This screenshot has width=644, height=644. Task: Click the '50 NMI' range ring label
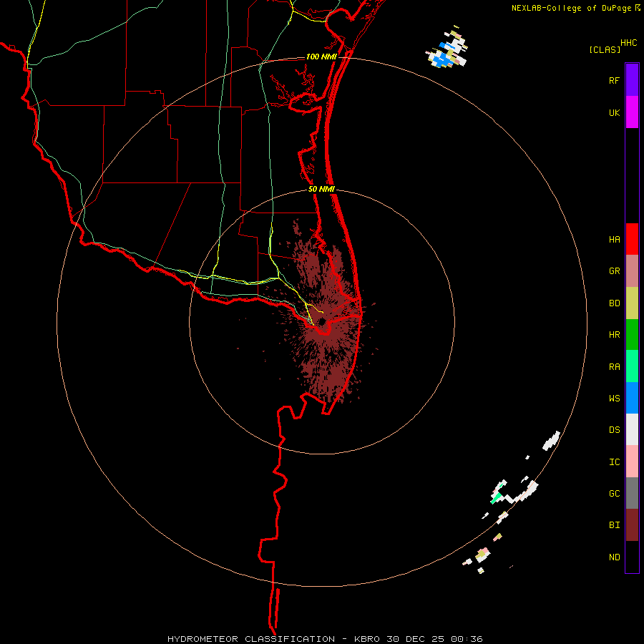pyautogui.click(x=321, y=189)
